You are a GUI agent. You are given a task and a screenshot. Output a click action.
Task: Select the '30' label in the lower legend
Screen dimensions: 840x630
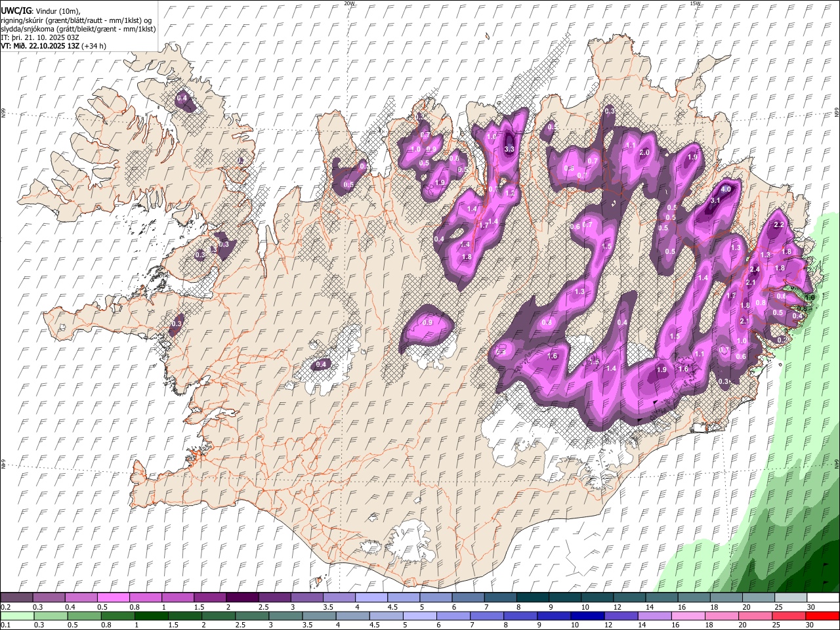(808, 625)
